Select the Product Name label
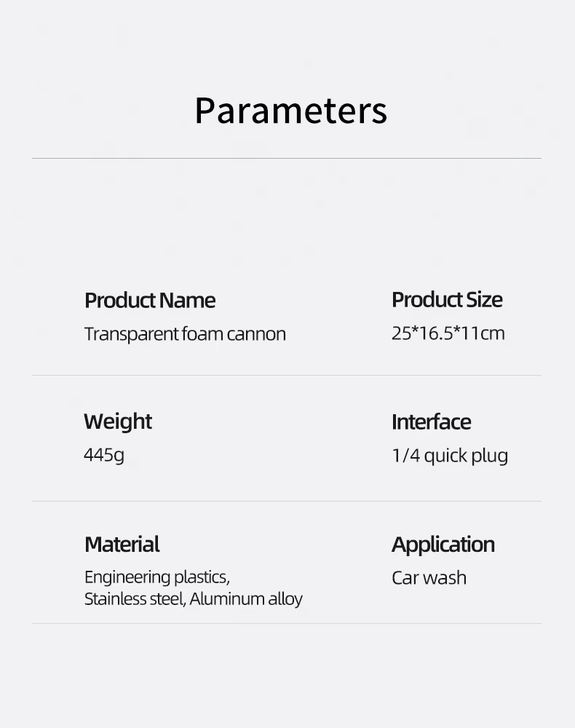 pyautogui.click(x=150, y=301)
